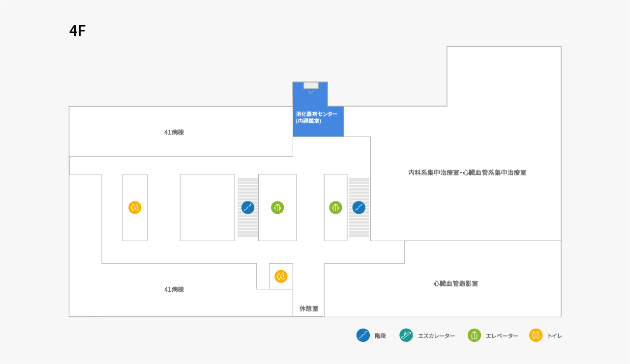The width and height of the screenshot is (630, 364).
Task: Select the 心臓血管造影室 label
Action: point(456,283)
